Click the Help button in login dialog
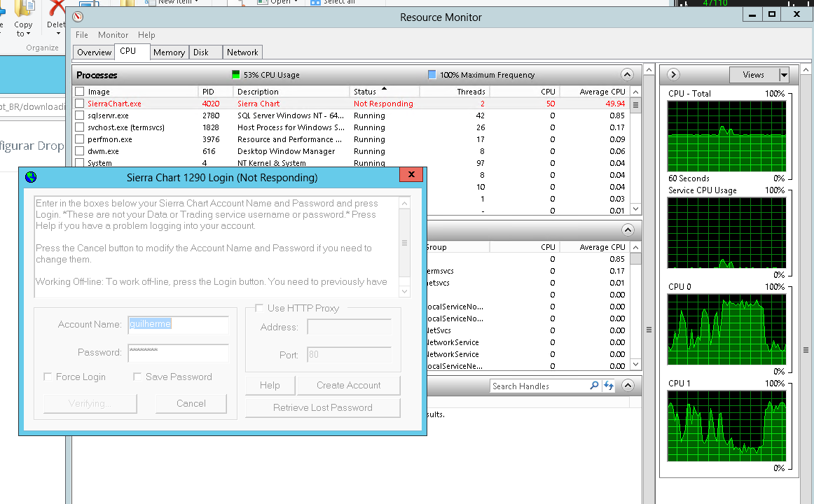The image size is (814, 504). (270, 385)
